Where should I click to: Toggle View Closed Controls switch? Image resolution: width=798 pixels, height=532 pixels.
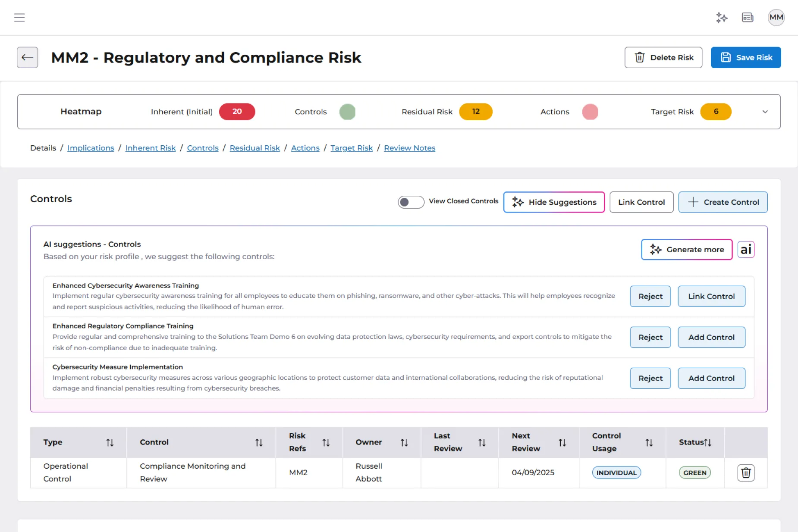pos(410,202)
